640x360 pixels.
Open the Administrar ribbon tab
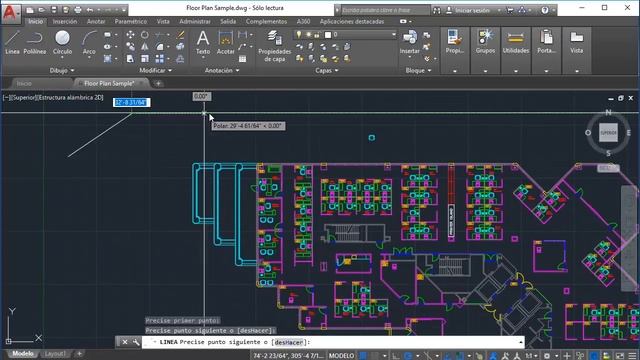[195, 21]
